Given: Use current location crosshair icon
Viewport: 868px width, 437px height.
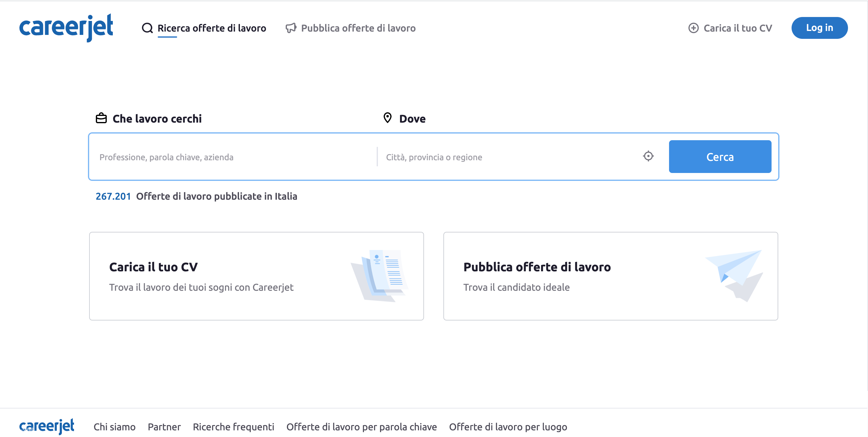Looking at the screenshot, I should (x=648, y=156).
